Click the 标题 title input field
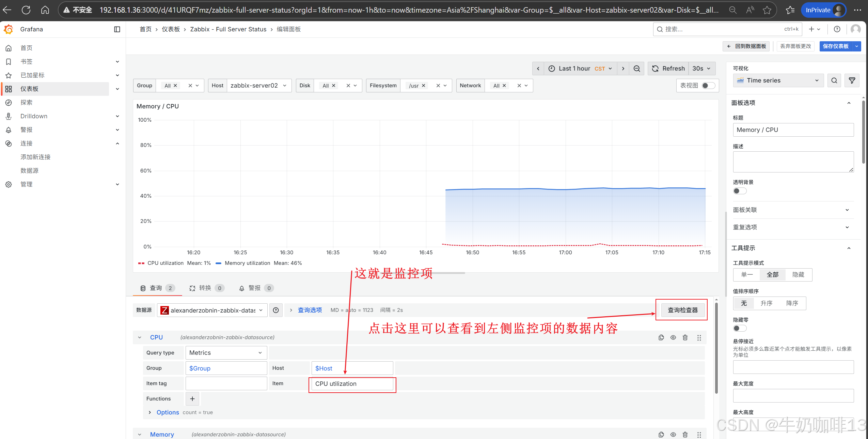The width and height of the screenshot is (868, 439). 793,130
